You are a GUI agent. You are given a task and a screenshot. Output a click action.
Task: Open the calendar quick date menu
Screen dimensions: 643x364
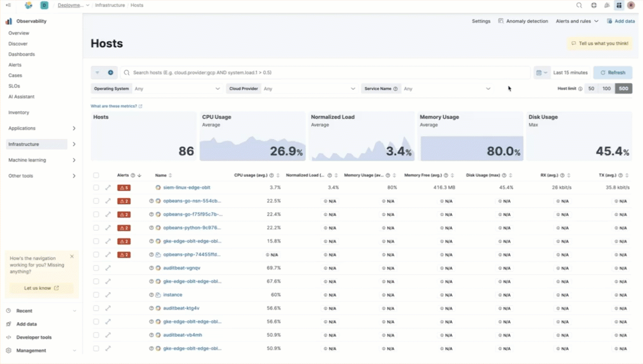[x=541, y=72]
